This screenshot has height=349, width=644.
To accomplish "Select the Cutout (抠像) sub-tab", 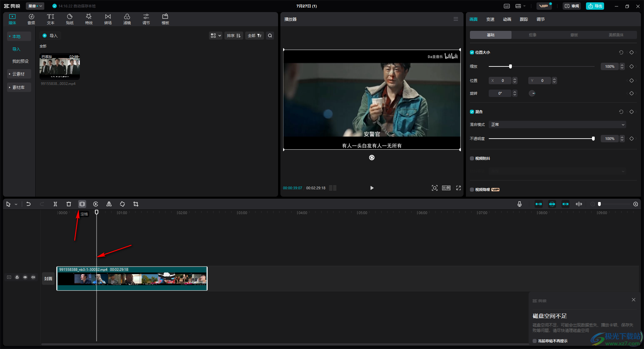I will [533, 35].
